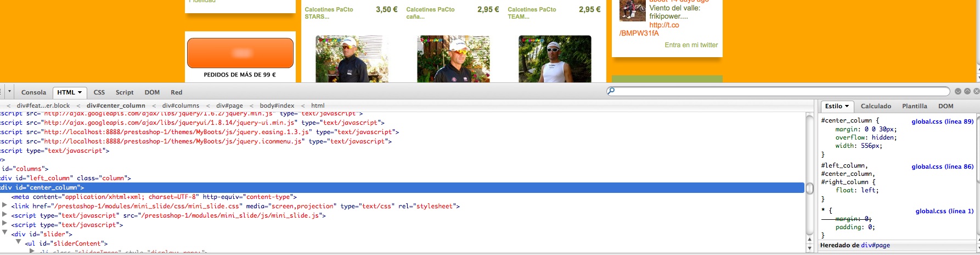Open the Calcetines PaCto caña product link
Viewport: 980px width, 255px height.
coord(430,13)
